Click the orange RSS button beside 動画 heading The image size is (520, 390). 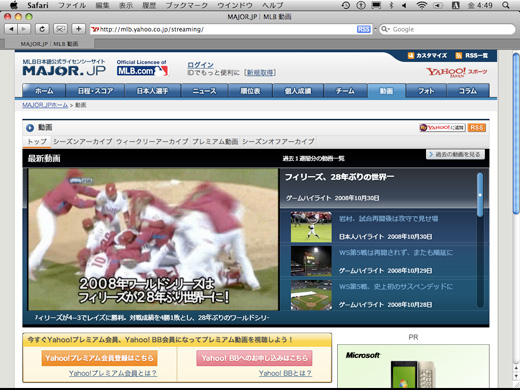click(x=477, y=128)
